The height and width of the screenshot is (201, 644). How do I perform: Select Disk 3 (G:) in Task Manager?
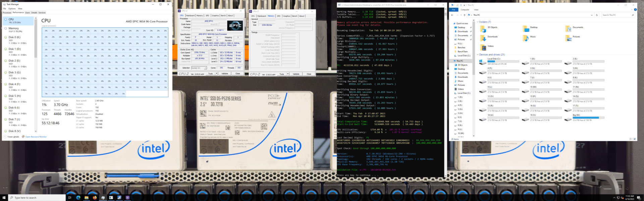tap(19, 75)
